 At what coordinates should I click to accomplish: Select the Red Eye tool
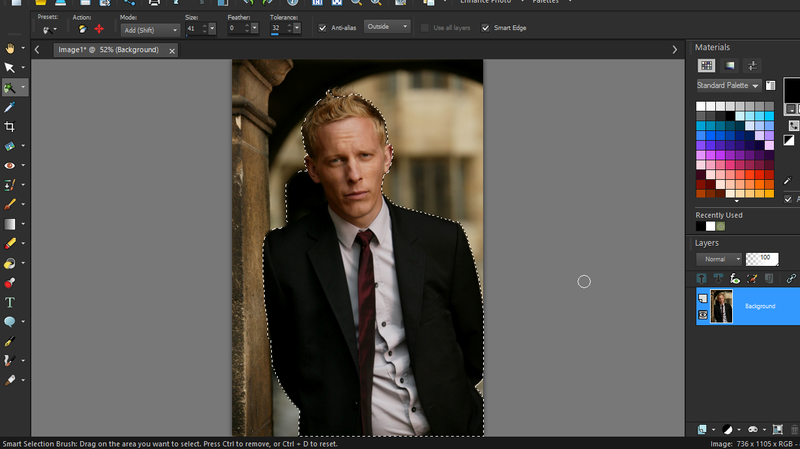pyautogui.click(x=10, y=165)
